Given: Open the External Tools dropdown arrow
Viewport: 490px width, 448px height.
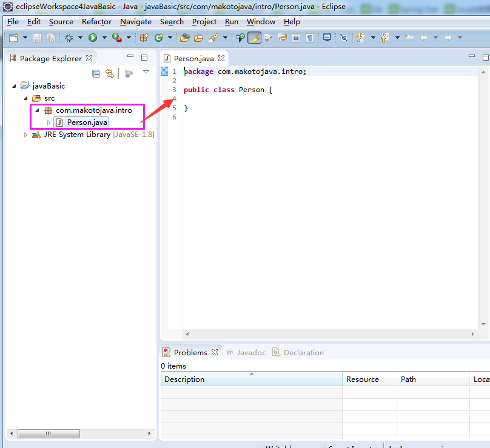Looking at the screenshot, I should 129,38.
